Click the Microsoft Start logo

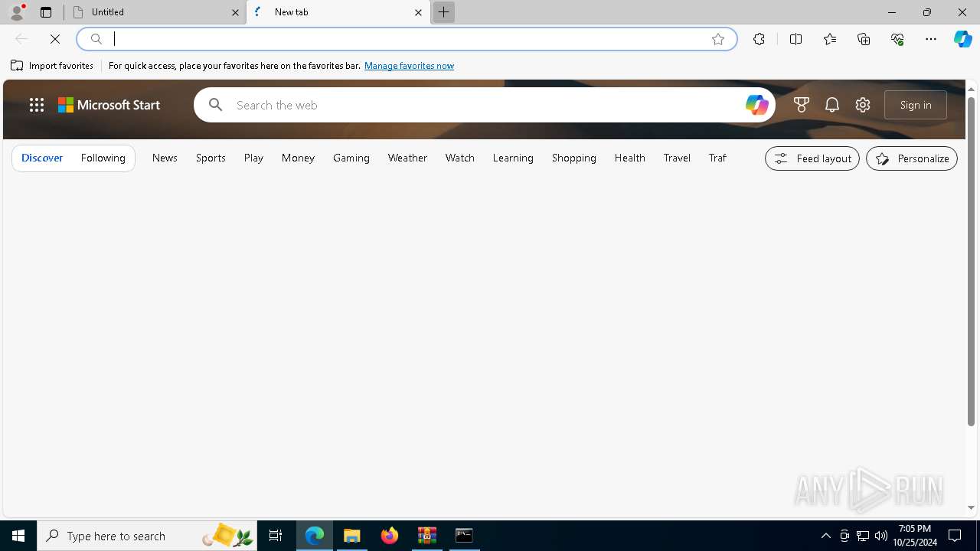pos(109,105)
